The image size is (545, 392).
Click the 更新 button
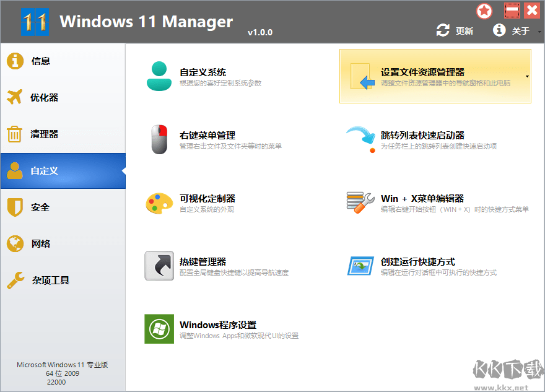tap(455, 29)
